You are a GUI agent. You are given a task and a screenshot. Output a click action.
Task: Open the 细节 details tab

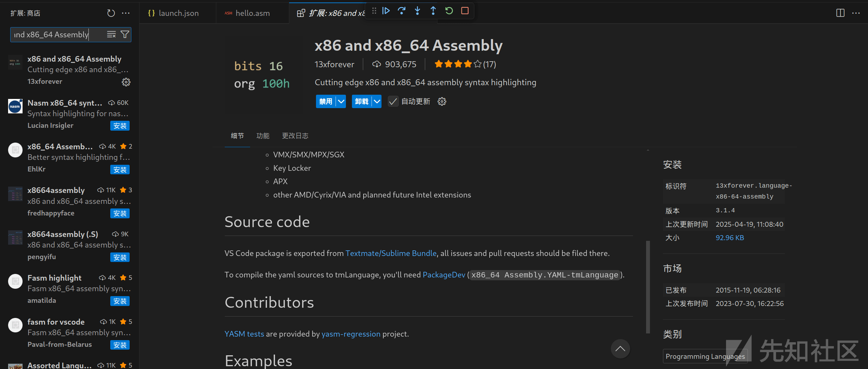coord(237,136)
